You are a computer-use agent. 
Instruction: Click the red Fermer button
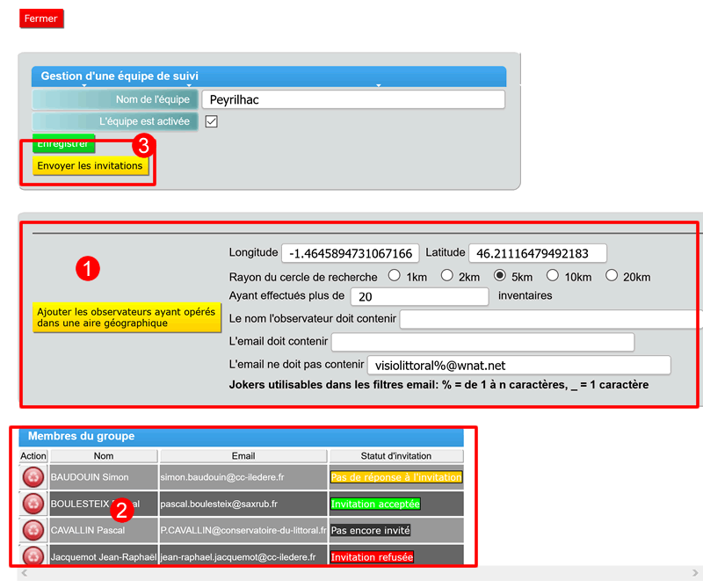tap(41, 18)
